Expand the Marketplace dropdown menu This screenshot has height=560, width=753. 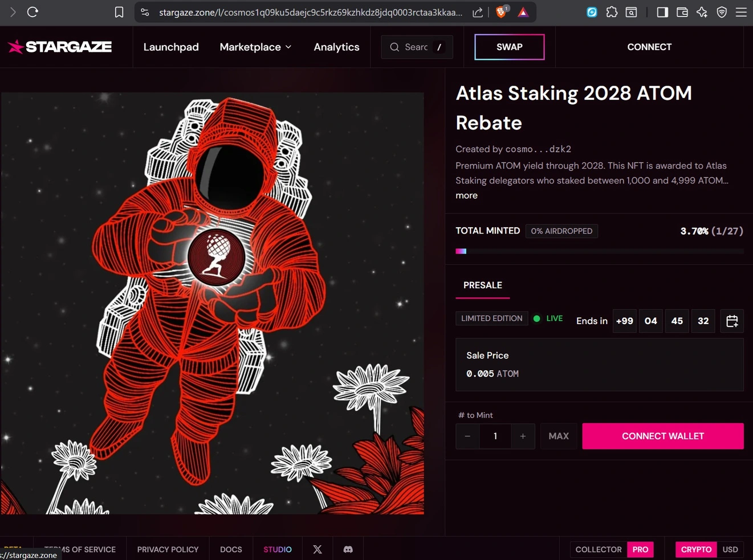pyautogui.click(x=255, y=47)
